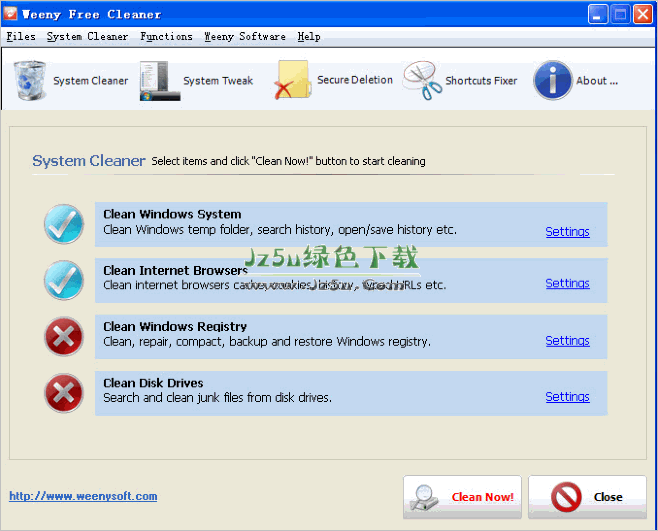The image size is (658, 531).
Task: Click 'Clean, repair, compact, backup' description
Action: (x=267, y=342)
